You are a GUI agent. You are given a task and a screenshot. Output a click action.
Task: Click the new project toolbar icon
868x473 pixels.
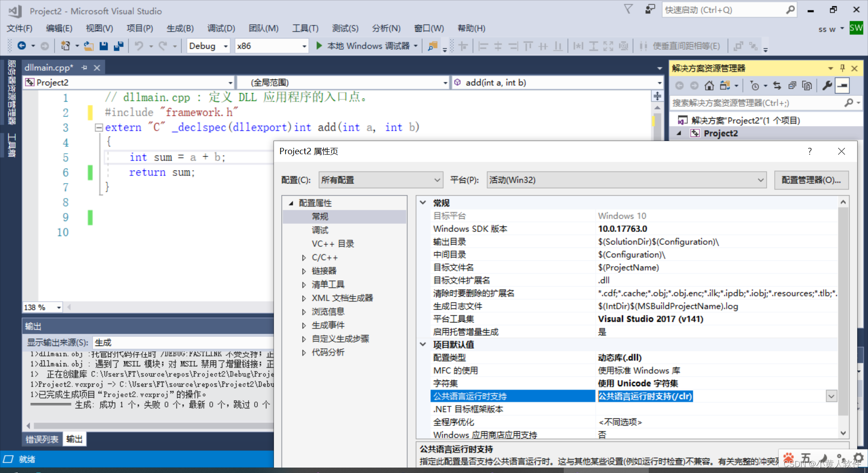66,46
